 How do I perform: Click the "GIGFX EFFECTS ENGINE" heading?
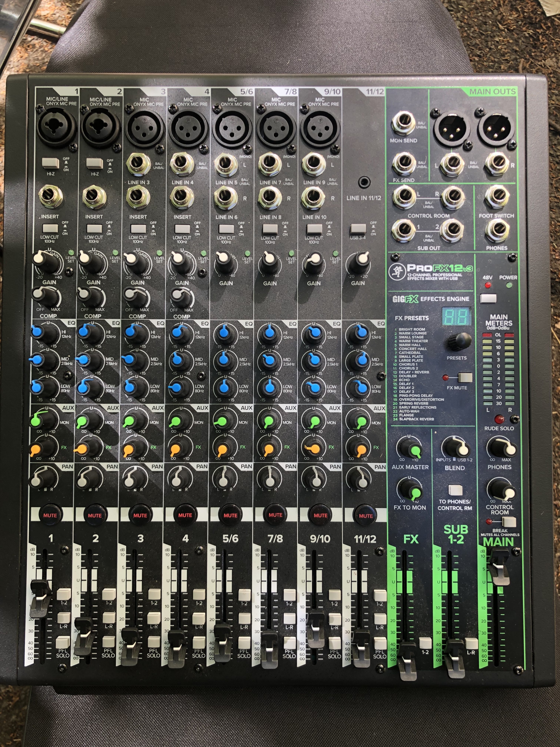tap(431, 299)
